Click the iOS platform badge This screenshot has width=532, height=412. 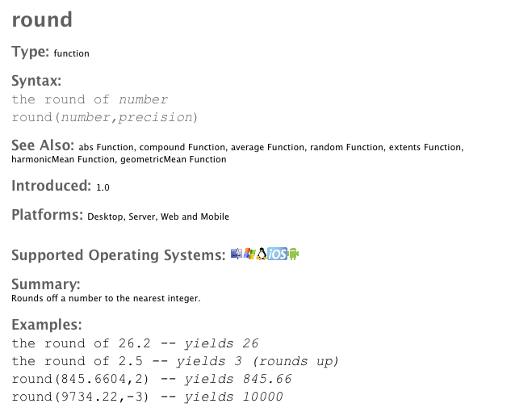coord(278,254)
